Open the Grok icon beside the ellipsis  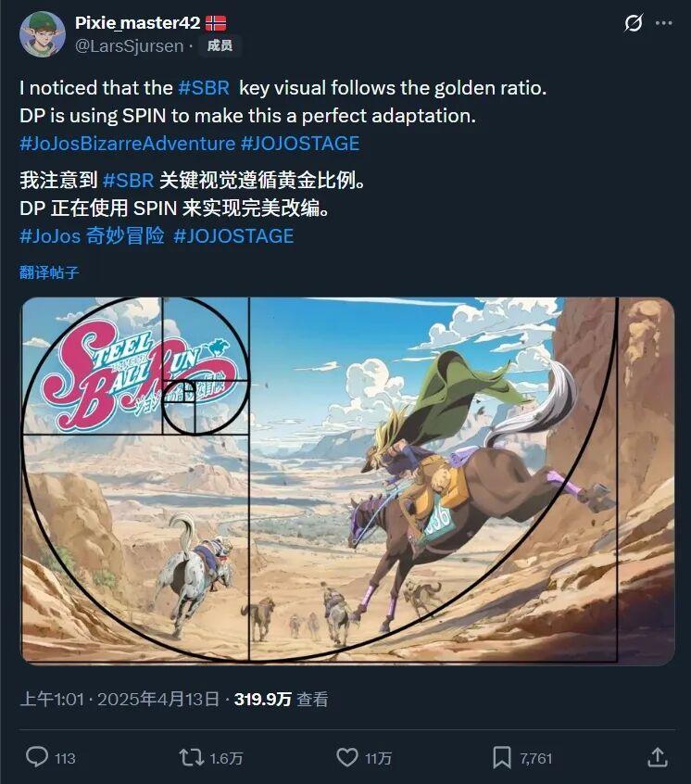(634, 22)
